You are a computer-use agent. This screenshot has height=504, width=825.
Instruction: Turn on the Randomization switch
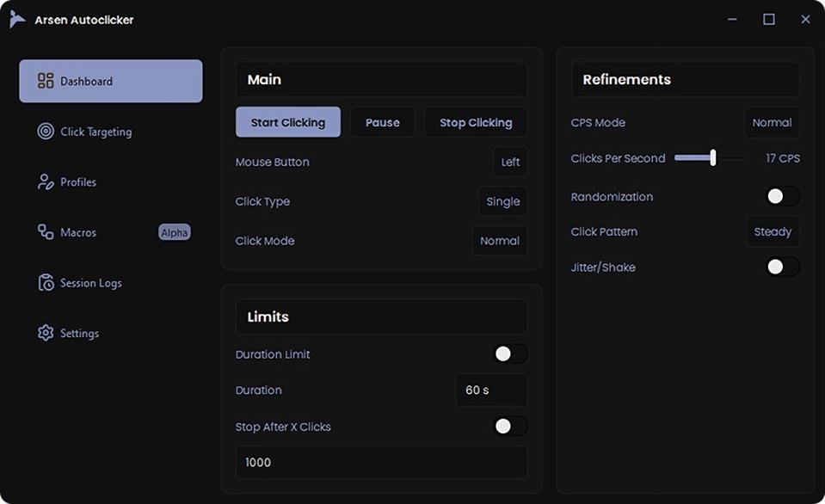(783, 197)
